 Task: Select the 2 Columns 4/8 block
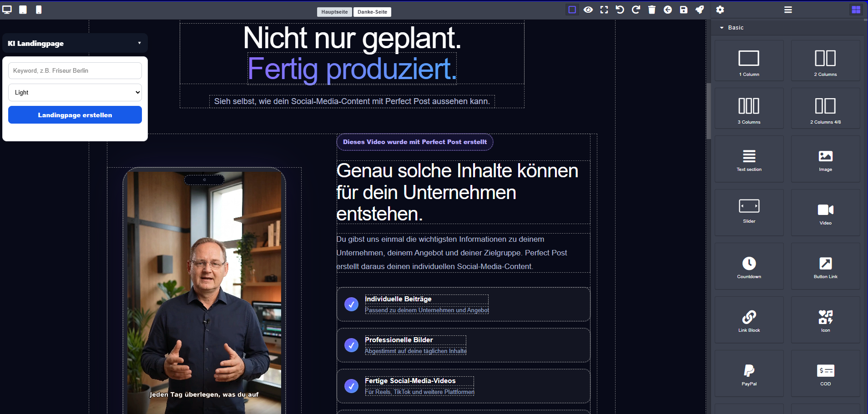point(826,109)
